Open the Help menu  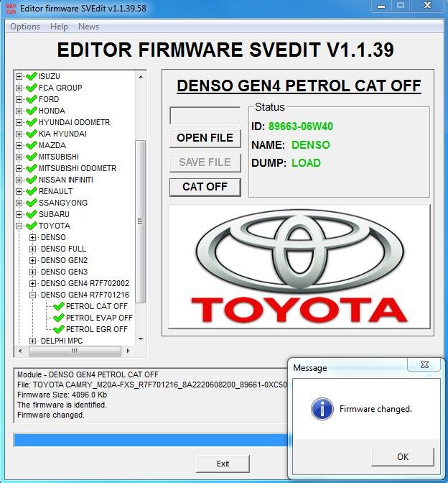click(x=59, y=27)
